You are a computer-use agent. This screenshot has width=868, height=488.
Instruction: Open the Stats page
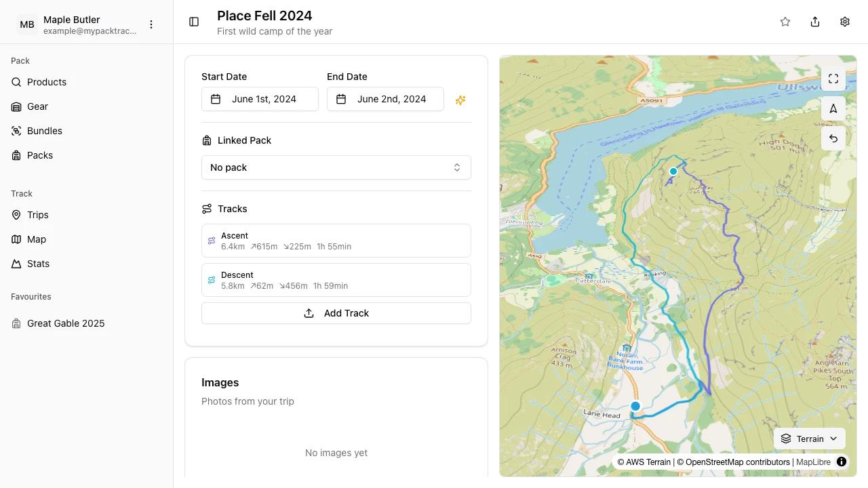point(38,264)
